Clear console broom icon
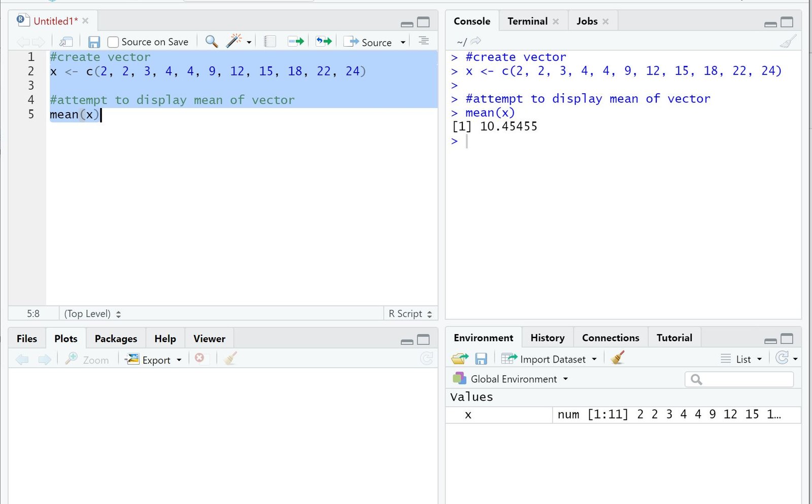This screenshot has height=504, width=812. coord(788,41)
